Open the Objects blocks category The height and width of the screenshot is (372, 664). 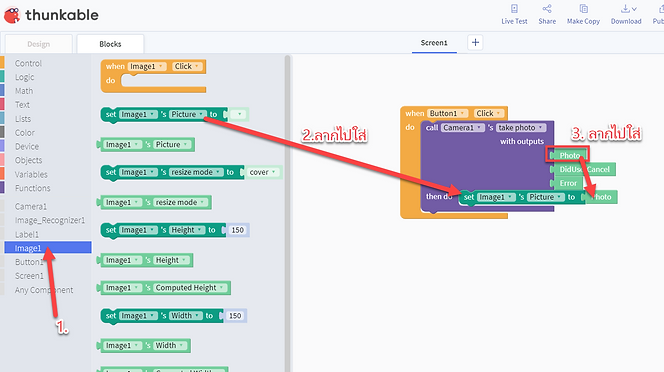pyautogui.click(x=28, y=160)
